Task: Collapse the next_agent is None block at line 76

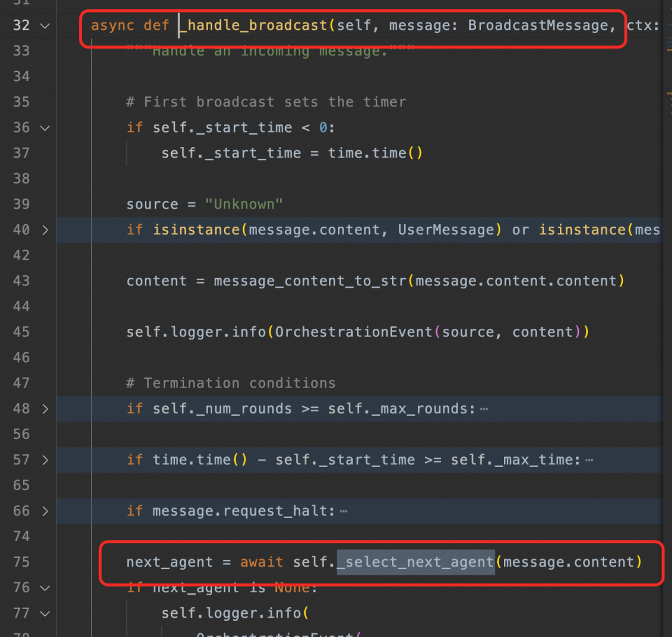Action: tap(45, 588)
